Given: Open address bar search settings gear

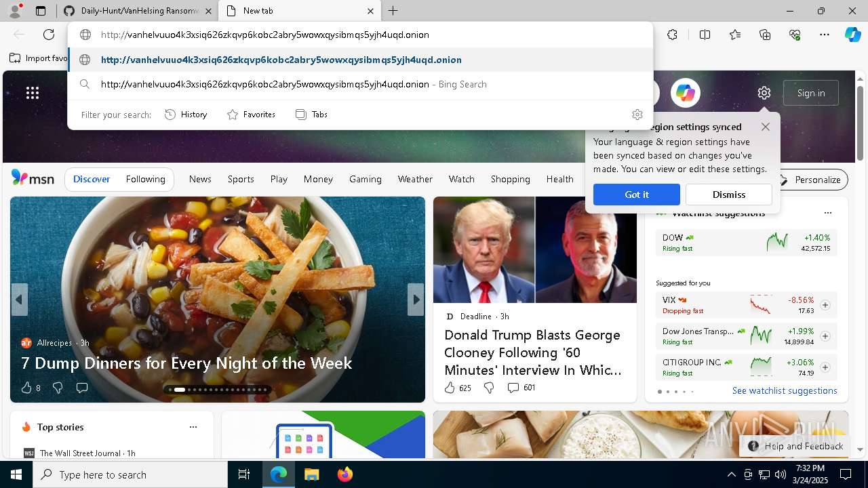Looking at the screenshot, I should (637, 115).
